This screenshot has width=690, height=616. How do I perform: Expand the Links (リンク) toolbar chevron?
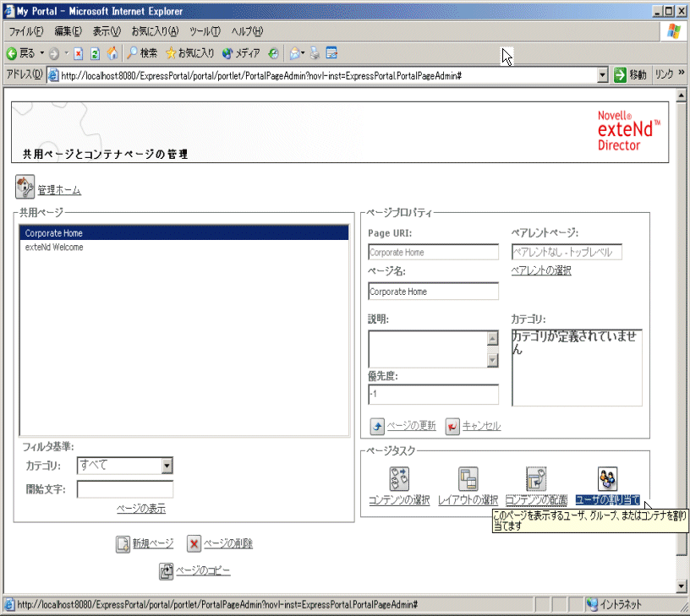coord(682,72)
